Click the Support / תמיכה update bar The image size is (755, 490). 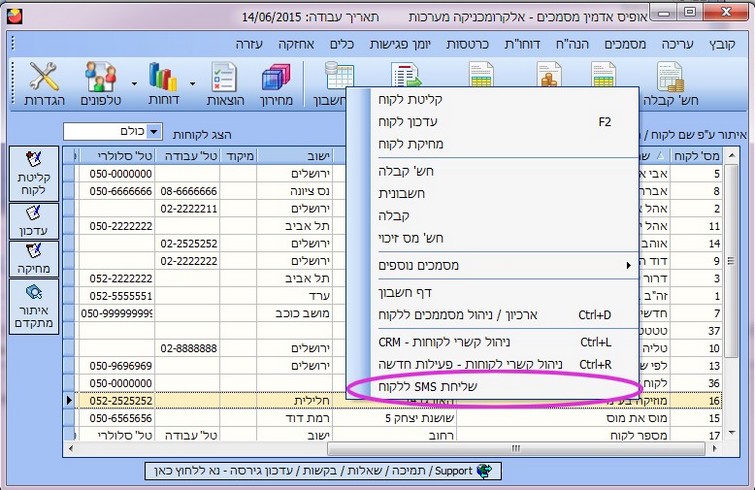(x=323, y=471)
